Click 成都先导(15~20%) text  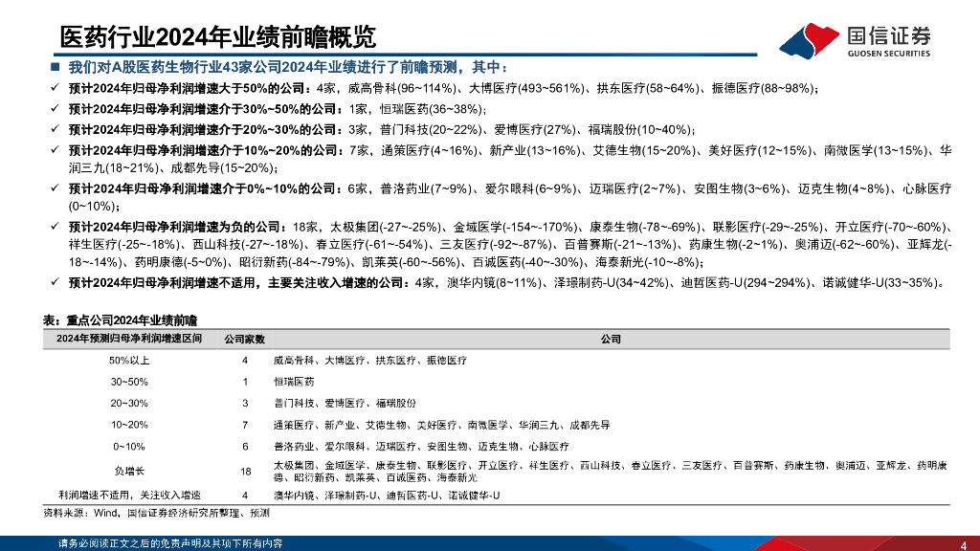click(x=221, y=168)
